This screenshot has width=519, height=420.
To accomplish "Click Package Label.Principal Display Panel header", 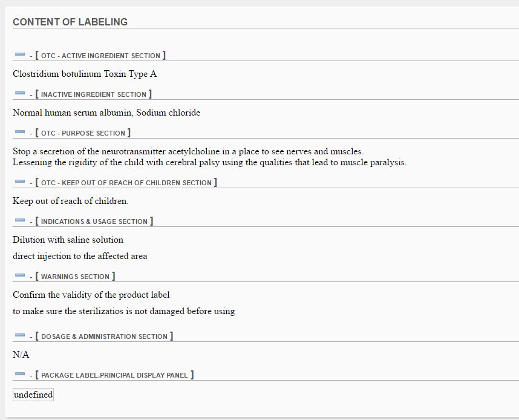I will [114, 375].
